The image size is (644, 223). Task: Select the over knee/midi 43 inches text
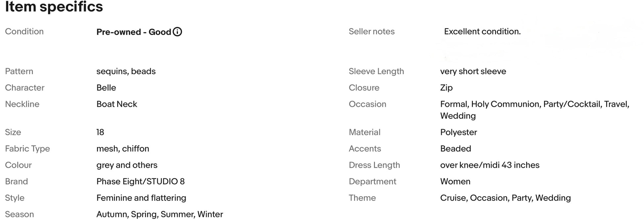pyautogui.click(x=489, y=165)
